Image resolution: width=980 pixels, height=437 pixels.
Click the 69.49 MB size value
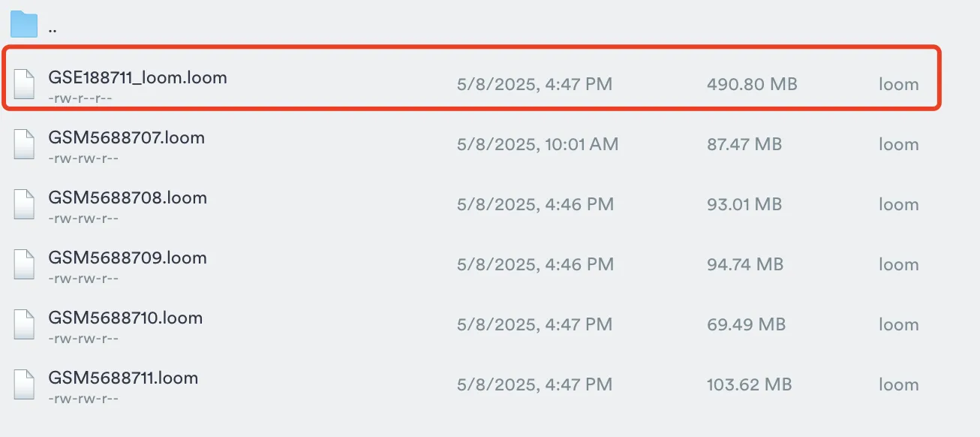[746, 324]
